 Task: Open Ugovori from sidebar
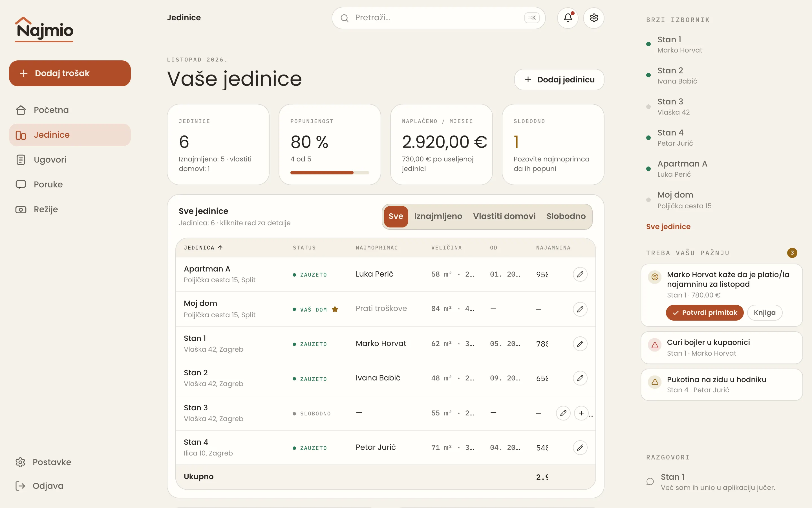70,159
